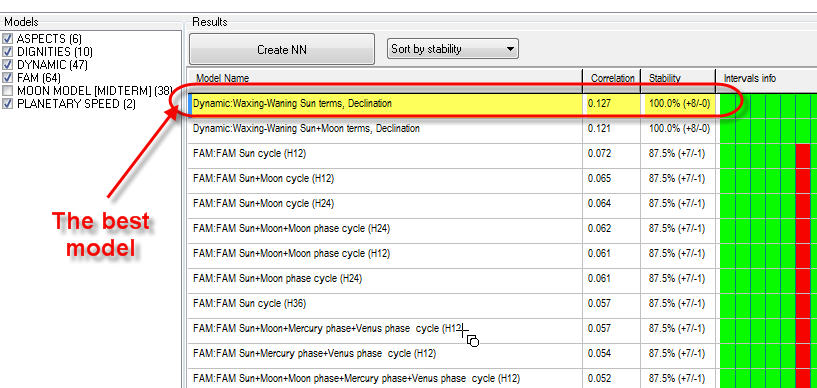The height and width of the screenshot is (388, 817).
Task: Sort by the Model Name column header
Action: [x=385, y=78]
